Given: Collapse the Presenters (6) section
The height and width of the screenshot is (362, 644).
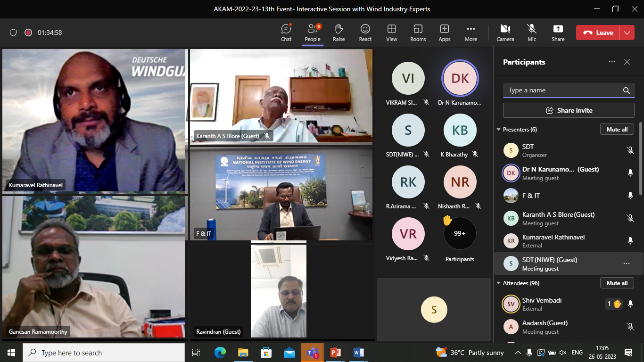Looking at the screenshot, I should pyautogui.click(x=499, y=130).
